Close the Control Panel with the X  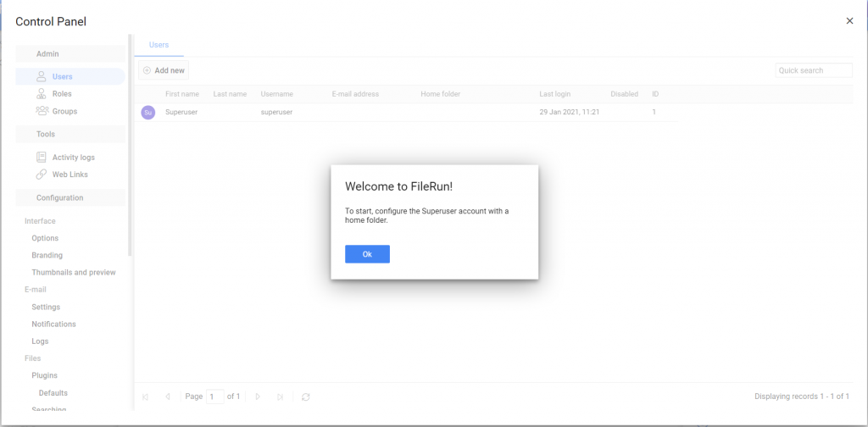pyautogui.click(x=849, y=21)
